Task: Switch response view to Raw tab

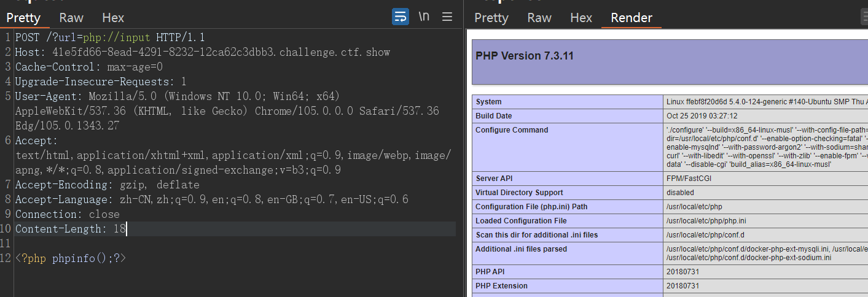Action: point(539,18)
